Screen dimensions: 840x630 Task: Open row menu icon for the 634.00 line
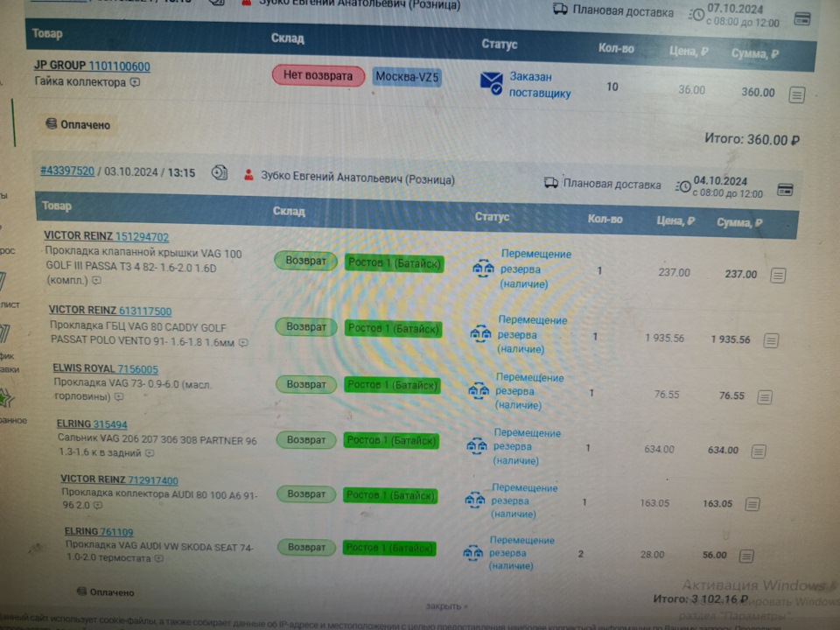pyautogui.click(x=758, y=451)
